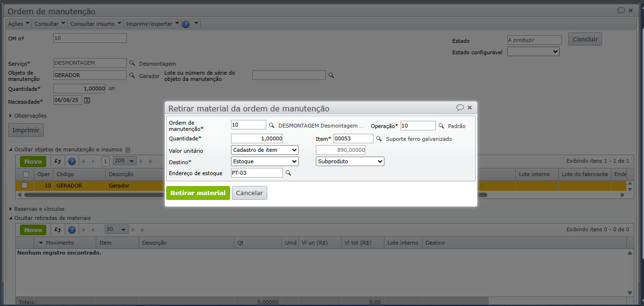Screen dimensions: 644x306
Task: Open the Objeto de manutenção lookup magnifier
Action: (132, 75)
